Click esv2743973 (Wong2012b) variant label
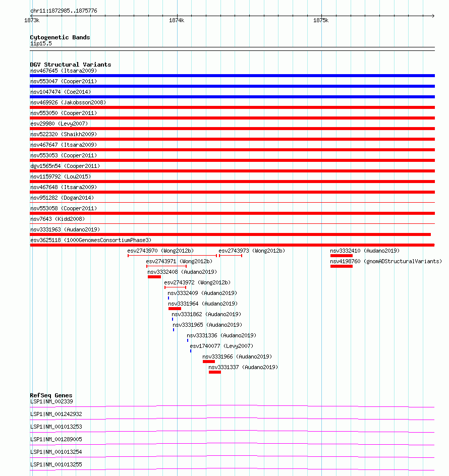The height and width of the screenshot is (476, 449). (252, 251)
